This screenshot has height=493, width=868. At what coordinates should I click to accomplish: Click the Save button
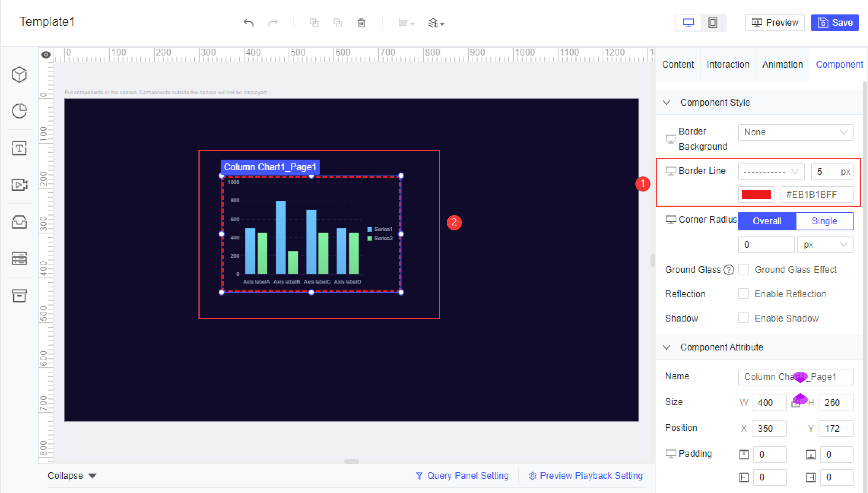pyautogui.click(x=835, y=22)
